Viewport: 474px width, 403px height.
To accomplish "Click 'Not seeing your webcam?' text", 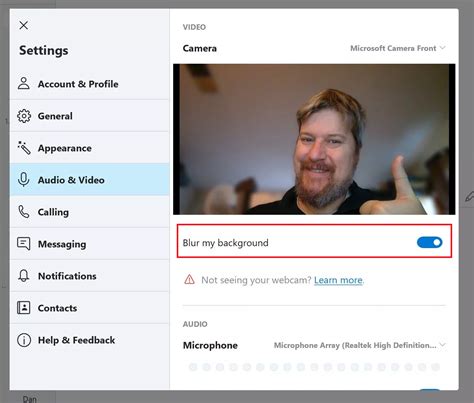I will [256, 280].
